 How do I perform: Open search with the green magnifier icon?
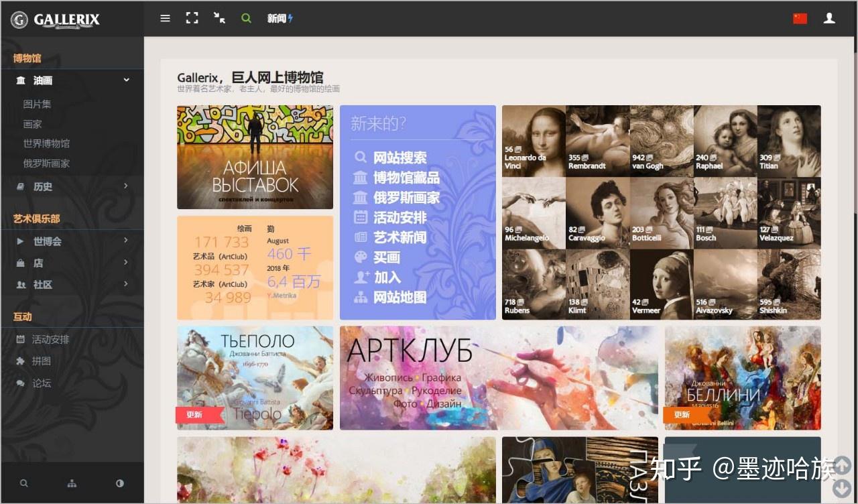coord(246,18)
